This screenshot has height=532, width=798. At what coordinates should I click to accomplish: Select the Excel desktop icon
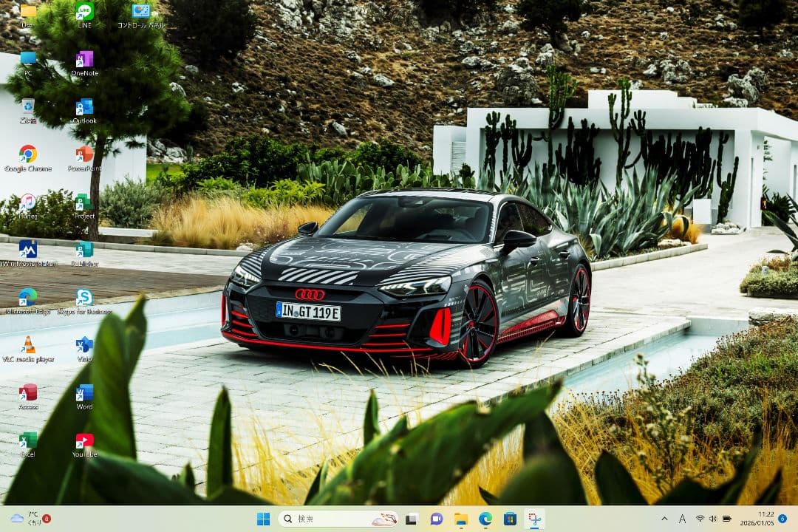tap(28, 440)
